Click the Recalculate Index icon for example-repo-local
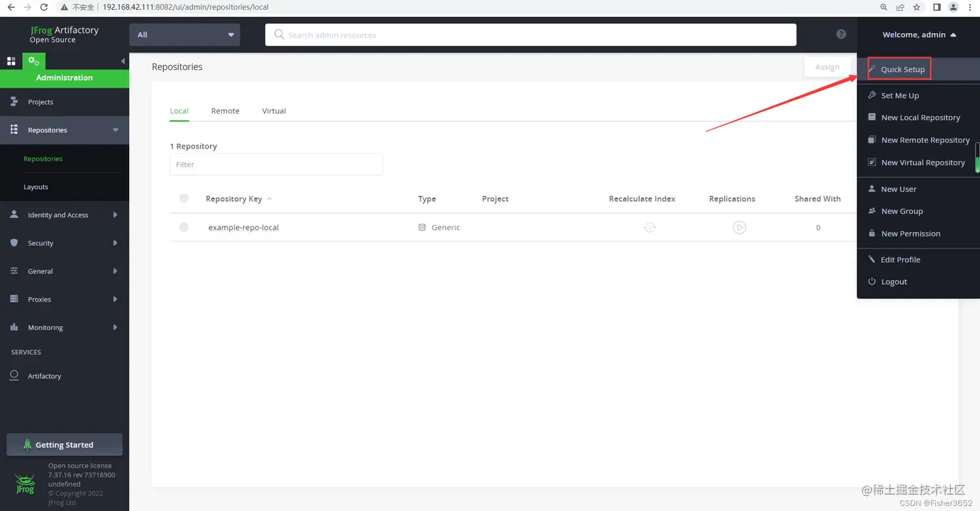The height and width of the screenshot is (511, 980). coord(649,228)
